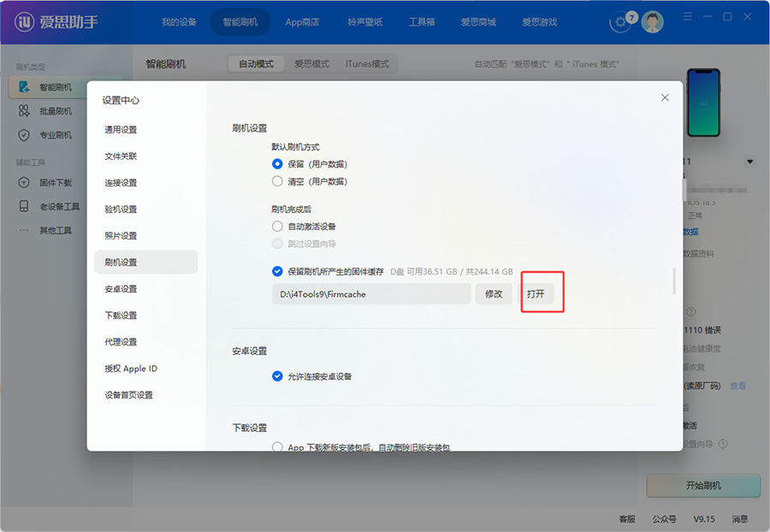Select 下载设置 in settings list
770x532 pixels.
click(145, 315)
